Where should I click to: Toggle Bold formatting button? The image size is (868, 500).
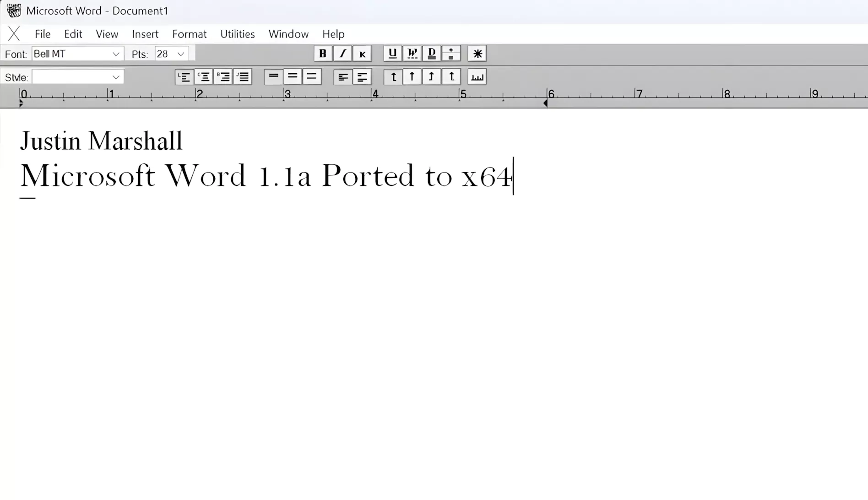coord(323,54)
